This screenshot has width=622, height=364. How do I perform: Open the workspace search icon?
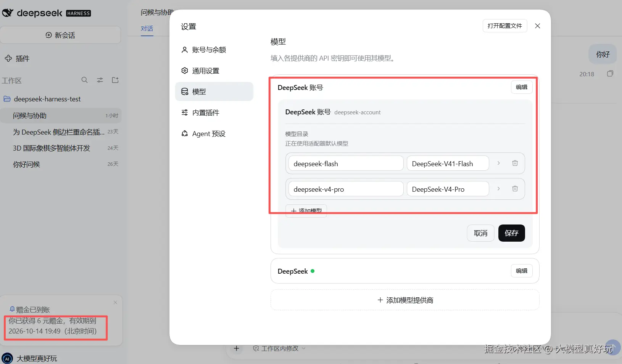(85, 80)
